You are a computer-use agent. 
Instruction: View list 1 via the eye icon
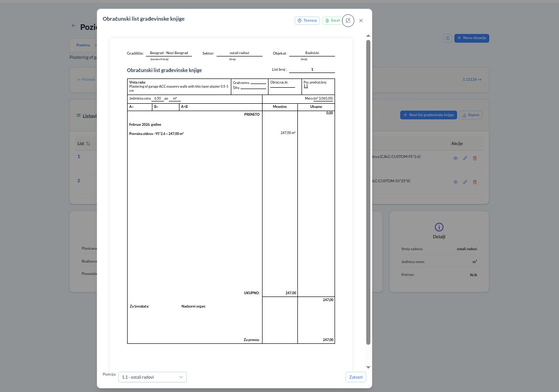click(x=456, y=157)
